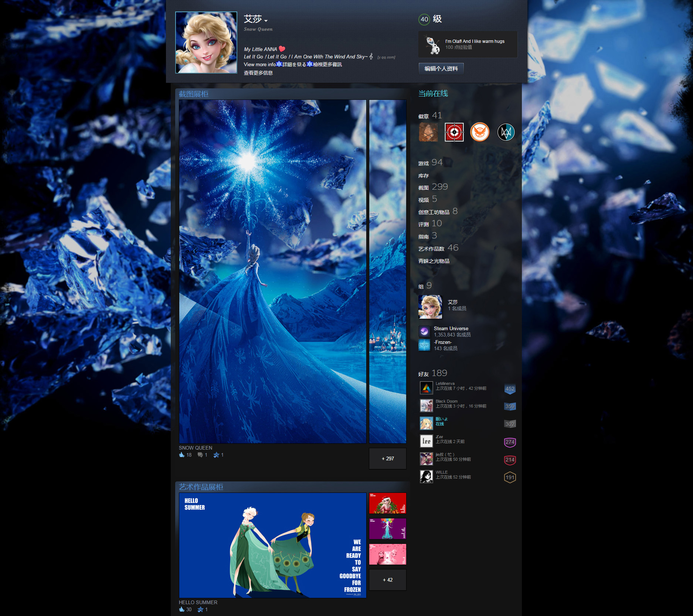Open the persona name dropdown arrow beside 艾莎
The width and height of the screenshot is (693, 616).
pos(266,21)
